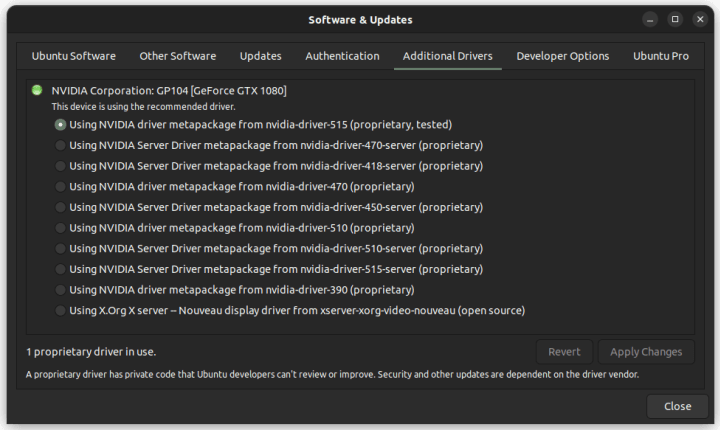The width and height of the screenshot is (720, 430).
Task: Open the Authentication tab
Action: 342,56
